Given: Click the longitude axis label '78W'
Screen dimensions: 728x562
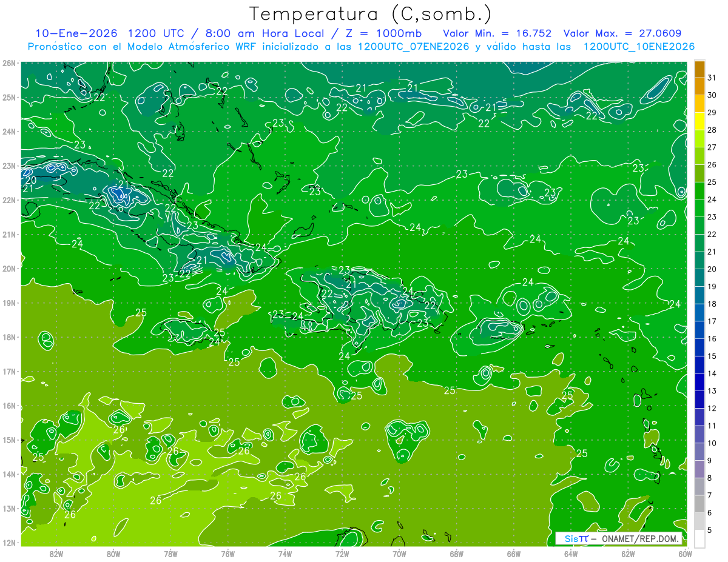Looking at the screenshot, I should tap(170, 554).
